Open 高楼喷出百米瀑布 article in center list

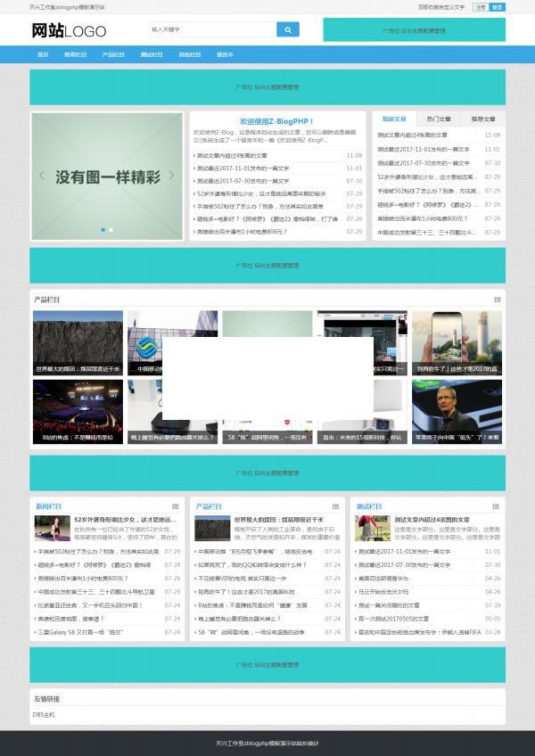242,232
